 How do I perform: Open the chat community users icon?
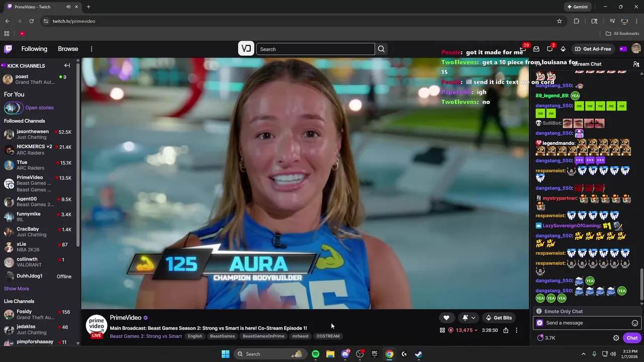click(x=636, y=64)
